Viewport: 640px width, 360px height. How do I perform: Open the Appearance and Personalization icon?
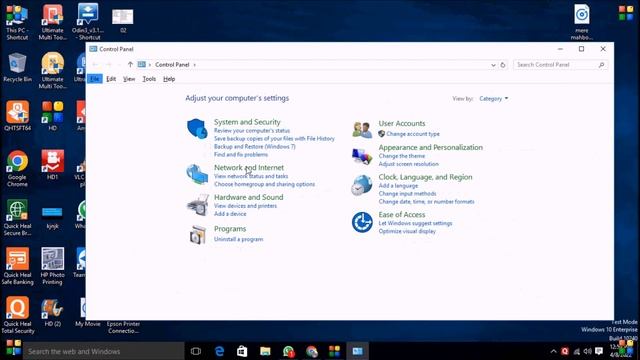(x=362, y=156)
